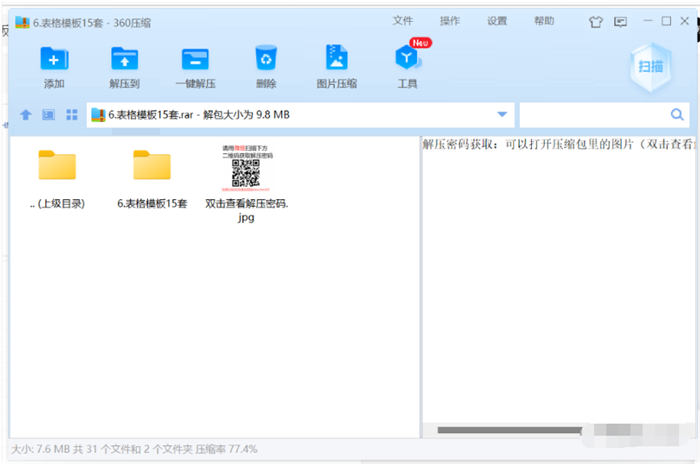Click the preview pane horizontal scrollbar
This screenshot has height=464, width=700.
pos(510,430)
